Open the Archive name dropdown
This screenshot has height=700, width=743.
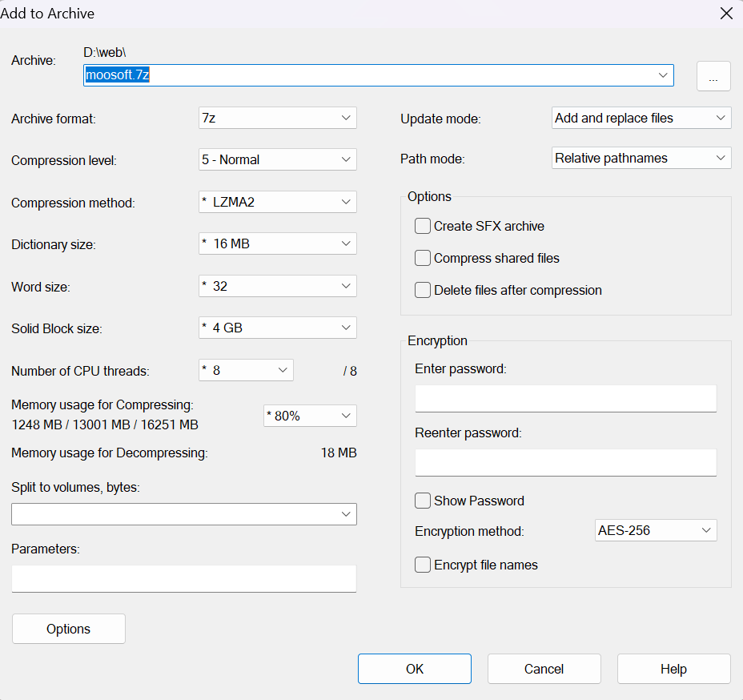(x=662, y=75)
